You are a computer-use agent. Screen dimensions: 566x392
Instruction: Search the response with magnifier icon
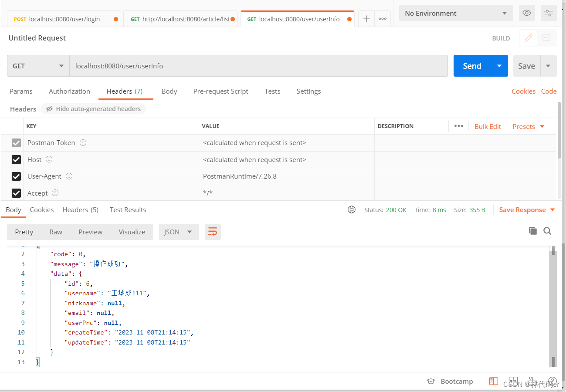coord(548,231)
